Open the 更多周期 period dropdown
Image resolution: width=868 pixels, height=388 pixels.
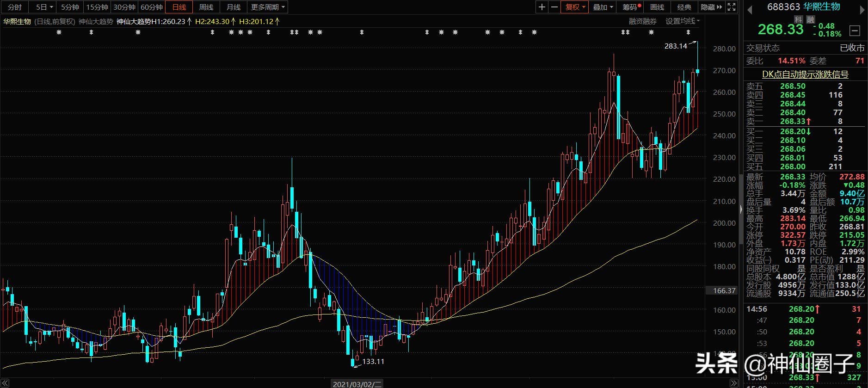point(268,7)
